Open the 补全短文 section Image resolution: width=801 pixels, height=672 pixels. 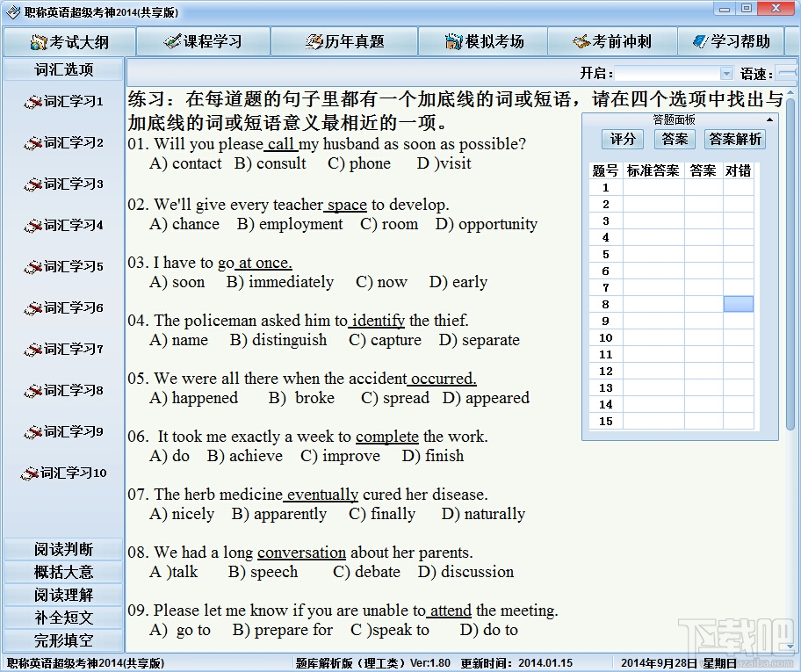click(63, 618)
